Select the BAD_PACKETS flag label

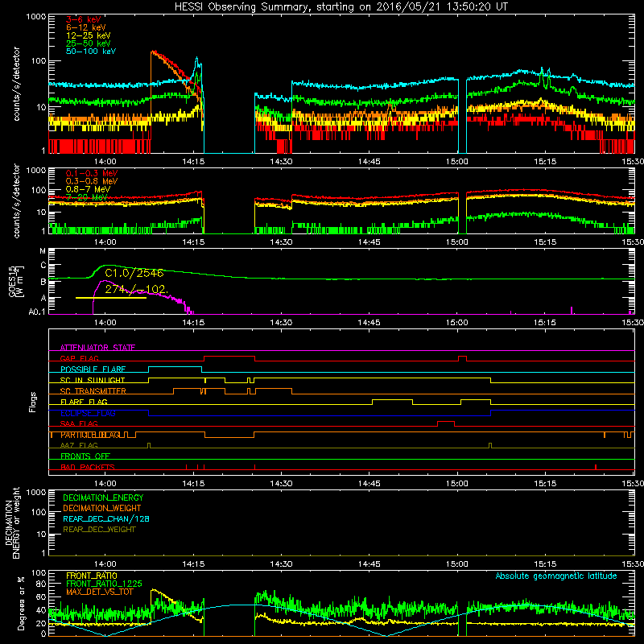click(88, 467)
